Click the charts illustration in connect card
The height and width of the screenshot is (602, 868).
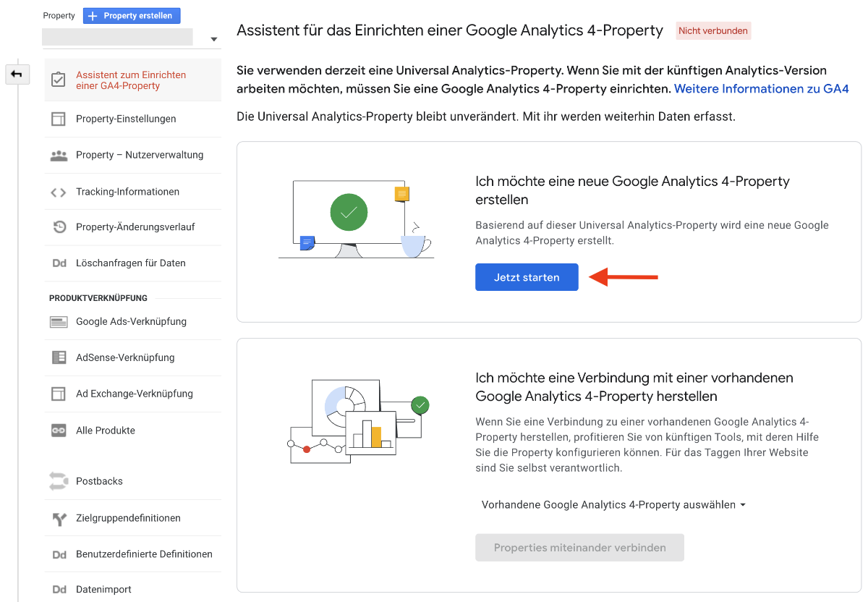(x=359, y=421)
